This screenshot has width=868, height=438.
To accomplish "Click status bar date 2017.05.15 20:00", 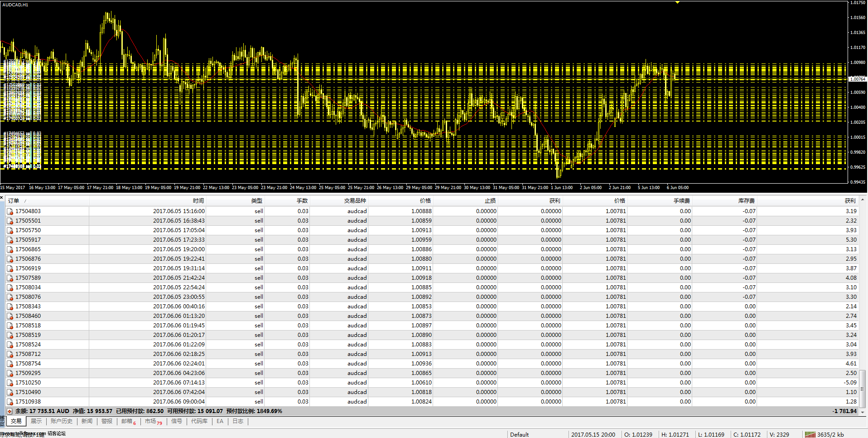I will point(593,434).
